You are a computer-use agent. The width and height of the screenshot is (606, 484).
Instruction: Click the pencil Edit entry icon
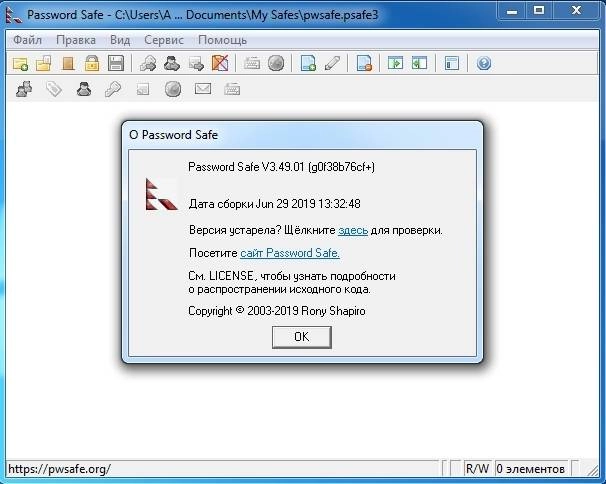point(332,63)
